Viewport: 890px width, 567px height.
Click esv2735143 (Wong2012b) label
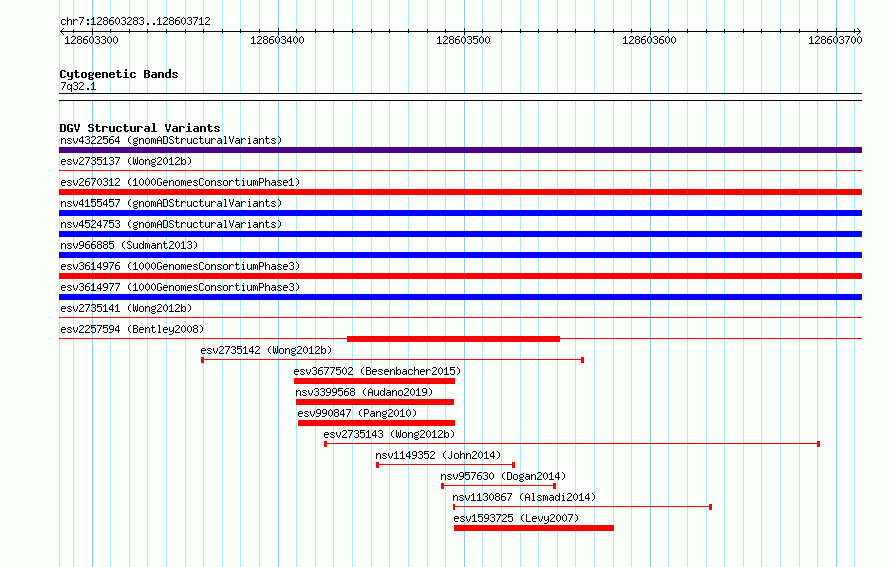click(x=389, y=434)
